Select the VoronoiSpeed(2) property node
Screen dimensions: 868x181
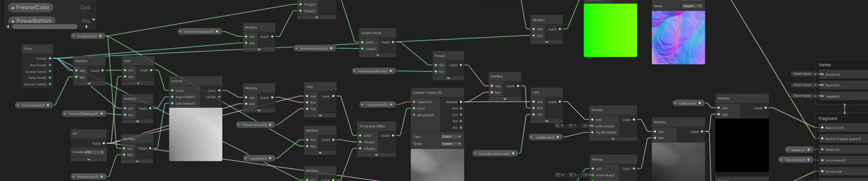click(34, 105)
